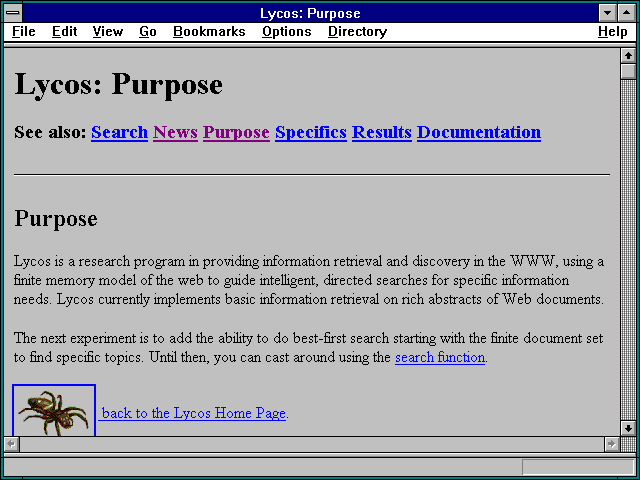Click the 'search function' link

point(440,357)
